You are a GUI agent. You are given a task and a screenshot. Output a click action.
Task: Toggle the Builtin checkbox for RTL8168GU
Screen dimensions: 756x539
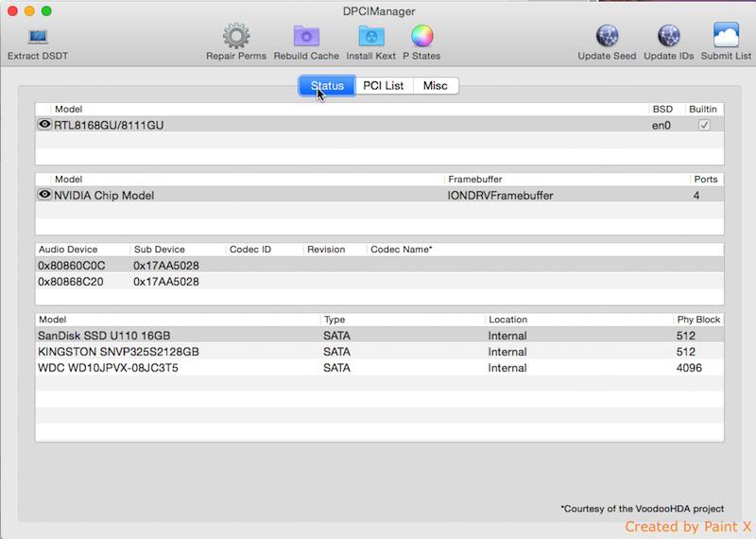coord(704,125)
